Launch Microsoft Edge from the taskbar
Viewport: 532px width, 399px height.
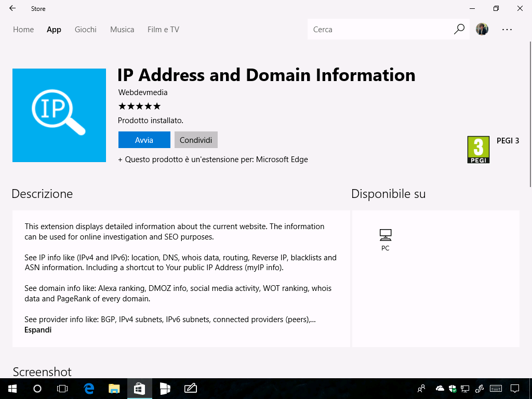pyautogui.click(x=89, y=389)
